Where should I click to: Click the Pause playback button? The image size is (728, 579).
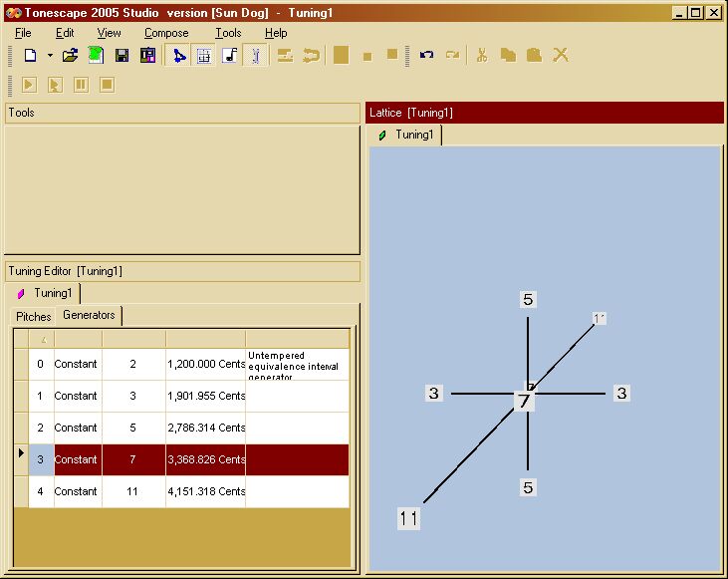coord(81,85)
